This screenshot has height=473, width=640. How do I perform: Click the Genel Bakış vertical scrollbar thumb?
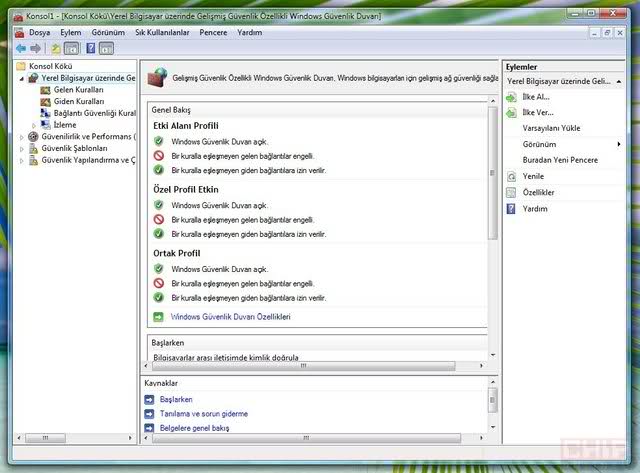(x=492, y=173)
